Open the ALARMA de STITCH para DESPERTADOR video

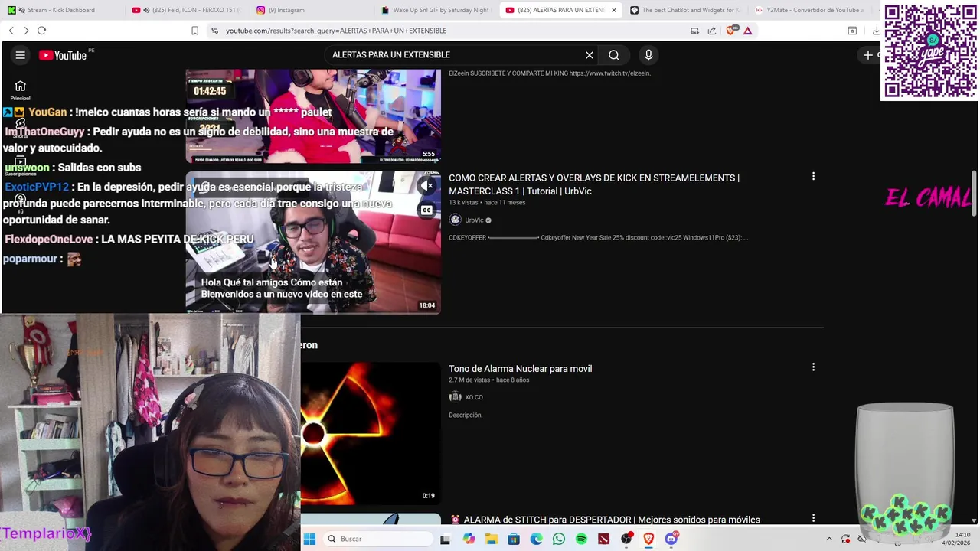(612, 520)
